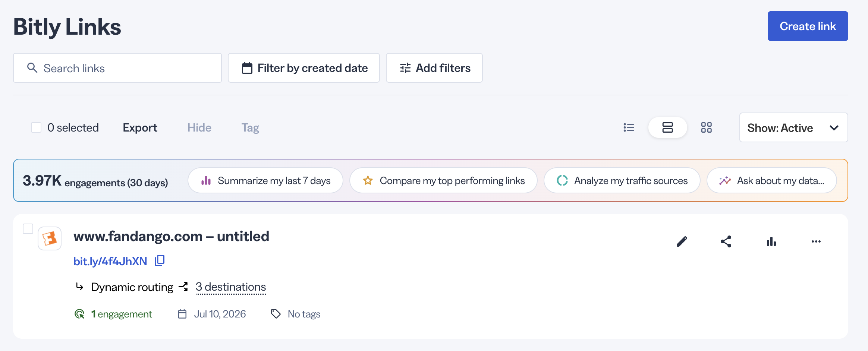Choose Tag in the bulk actions bar
The image size is (868, 351).
click(x=250, y=127)
